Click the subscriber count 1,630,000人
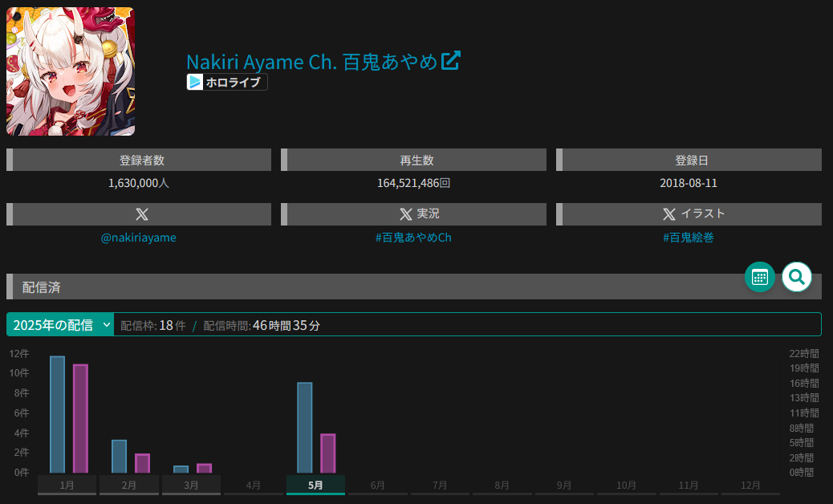833x504 pixels. click(x=139, y=183)
